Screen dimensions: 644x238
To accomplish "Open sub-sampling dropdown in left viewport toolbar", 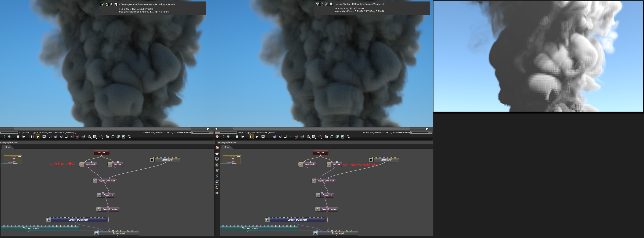I will pyautogui.click(x=95, y=137).
